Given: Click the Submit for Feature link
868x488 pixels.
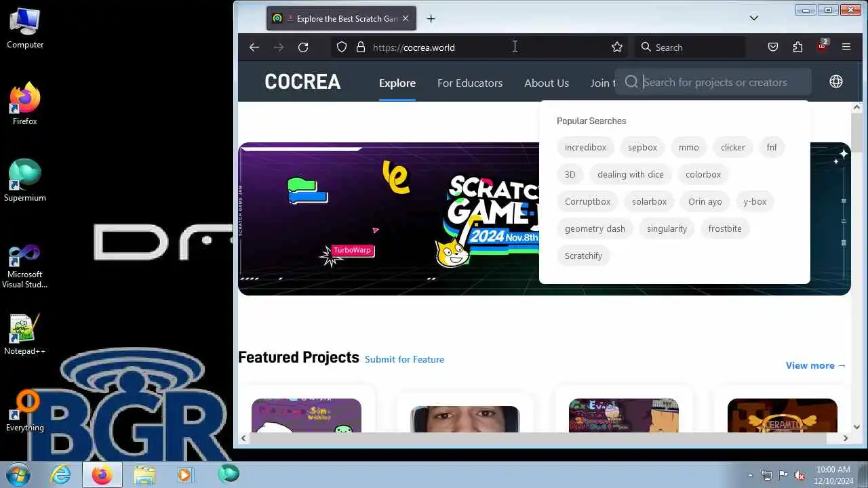Looking at the screenshot, I should coord(405,359).
